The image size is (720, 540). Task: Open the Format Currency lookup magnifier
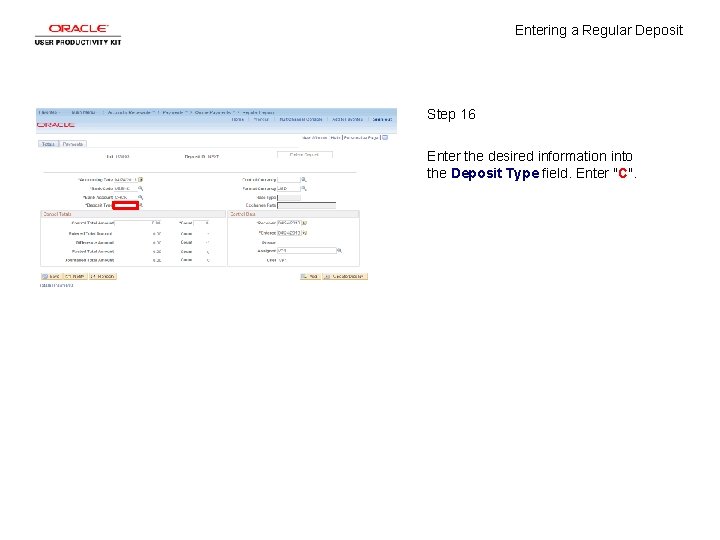pos(304,188)
